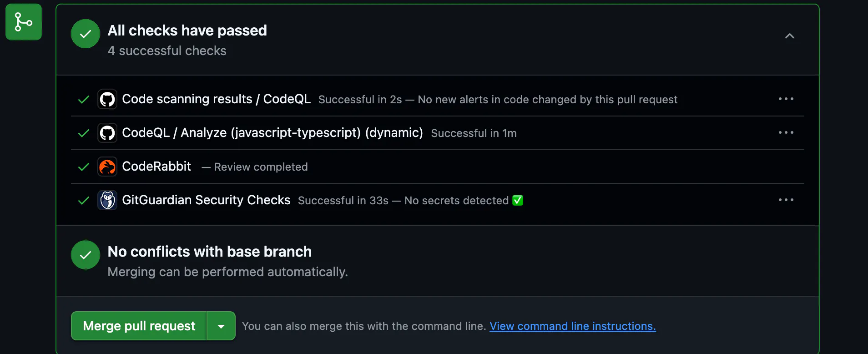Click the GitHub logo beside CodeQL Analyze
The width and height of the screenshot is (868, 354).
click(x=107, y=133)
